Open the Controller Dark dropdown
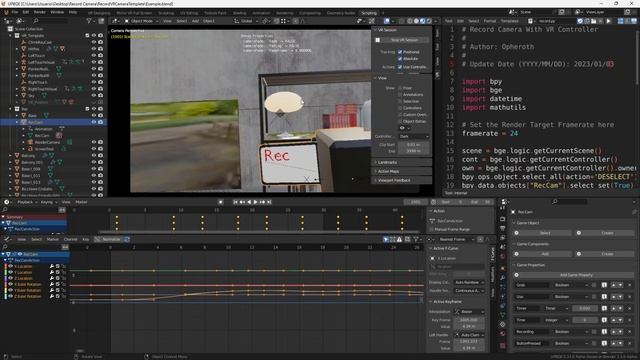 point(413,136)
